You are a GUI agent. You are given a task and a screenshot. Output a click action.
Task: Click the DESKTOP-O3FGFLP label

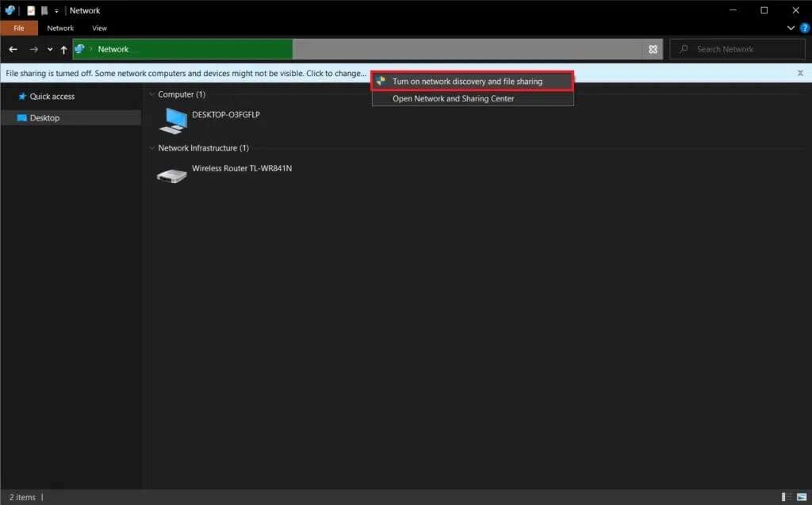point(226,114)
